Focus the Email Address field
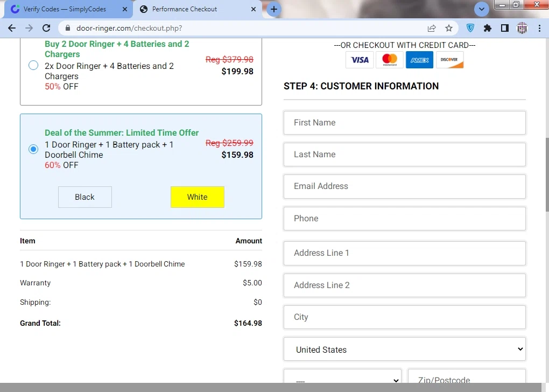549x392 pixels. pyautogui.click(x=404, y=186)
